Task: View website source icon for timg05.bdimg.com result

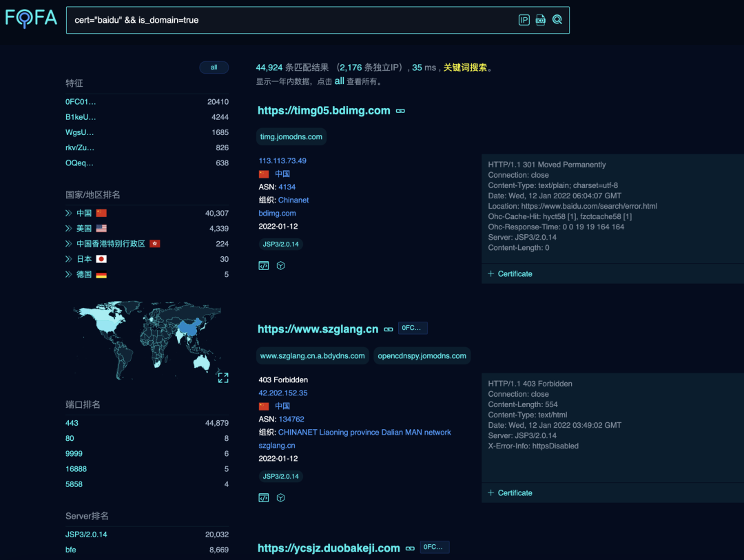Action: (x=263, y=266)
